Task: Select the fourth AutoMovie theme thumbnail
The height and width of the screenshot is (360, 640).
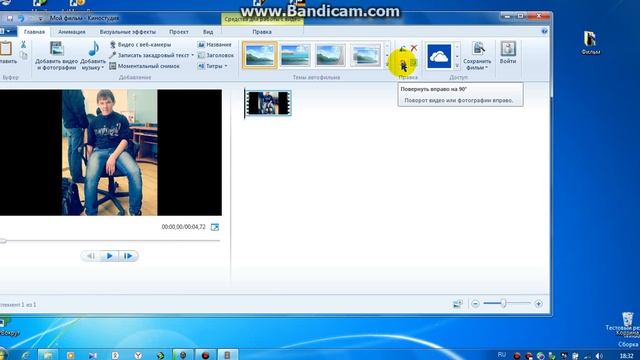Action: point(366,55)
